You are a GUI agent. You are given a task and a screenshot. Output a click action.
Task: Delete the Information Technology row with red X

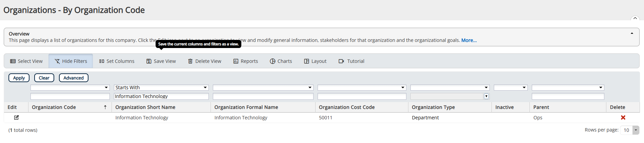coord(623,118)
